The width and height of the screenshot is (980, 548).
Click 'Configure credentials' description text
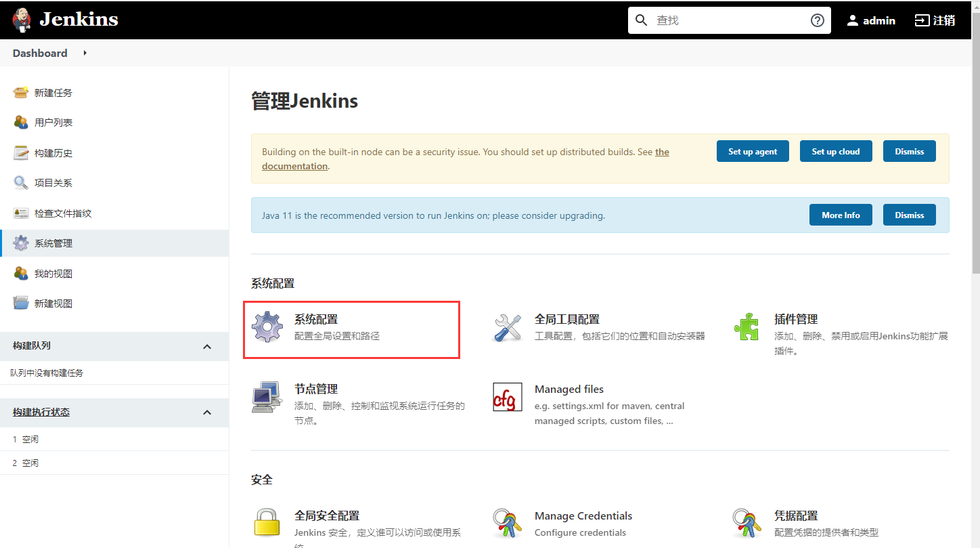(580, 532)
